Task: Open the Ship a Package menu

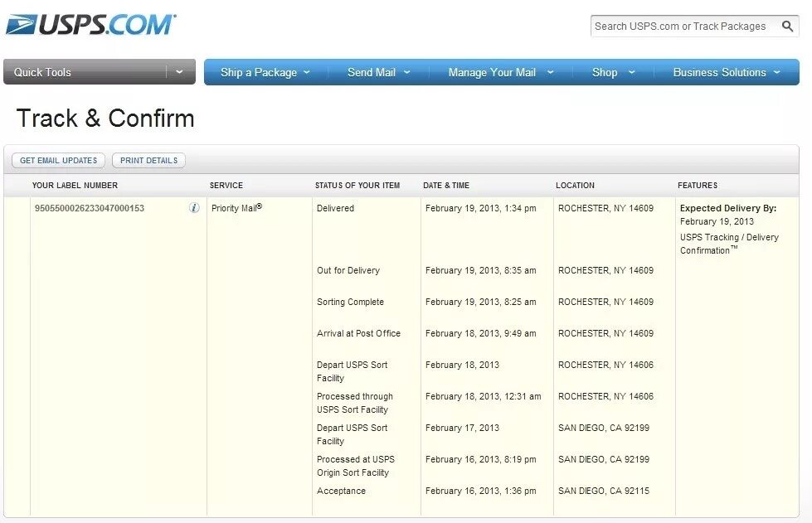Action: tap(259, 72)
